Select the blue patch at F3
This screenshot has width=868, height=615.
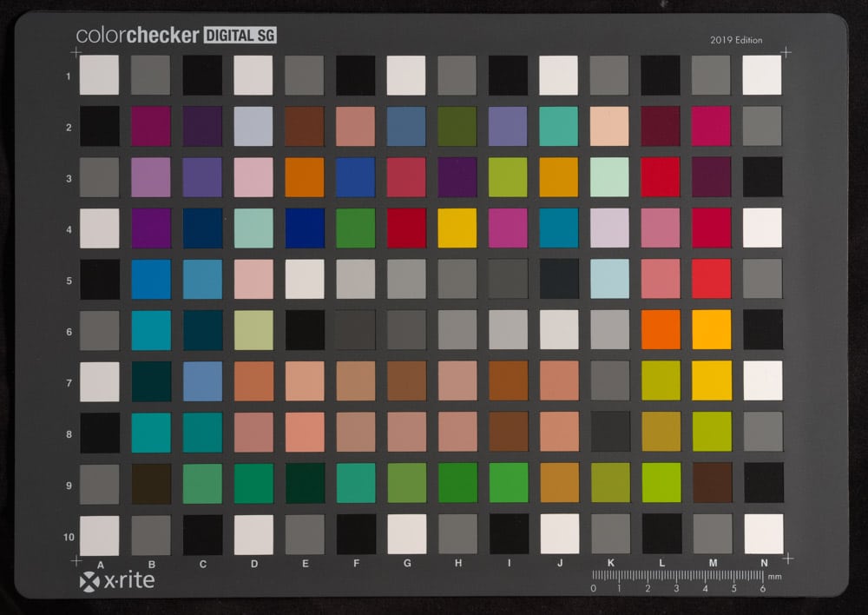pos(355,177)
